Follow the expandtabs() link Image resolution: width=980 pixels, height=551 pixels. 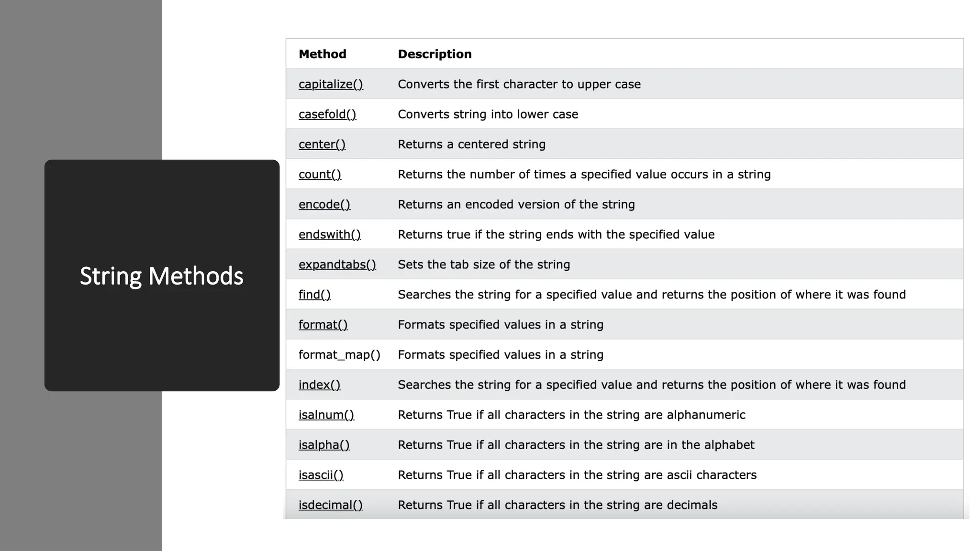tap(337, 264)
